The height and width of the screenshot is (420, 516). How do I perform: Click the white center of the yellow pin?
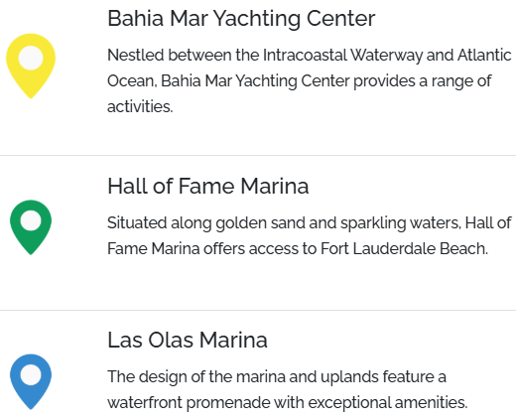[31, 58]
